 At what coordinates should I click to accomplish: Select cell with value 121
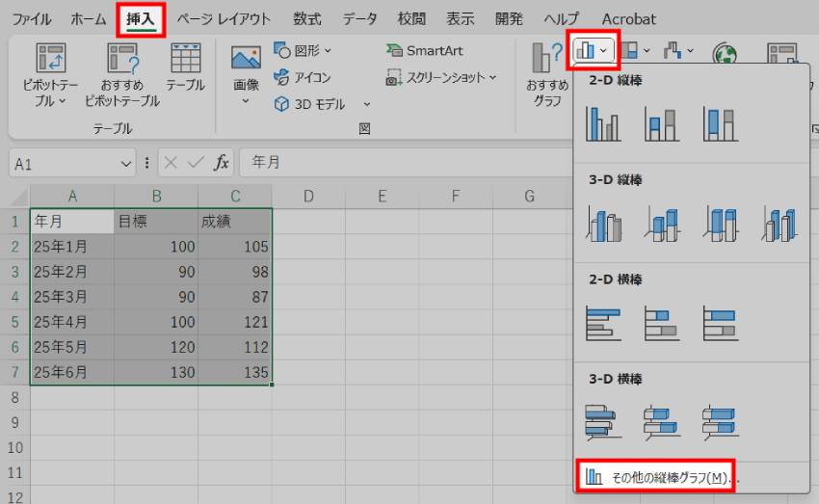235,322
